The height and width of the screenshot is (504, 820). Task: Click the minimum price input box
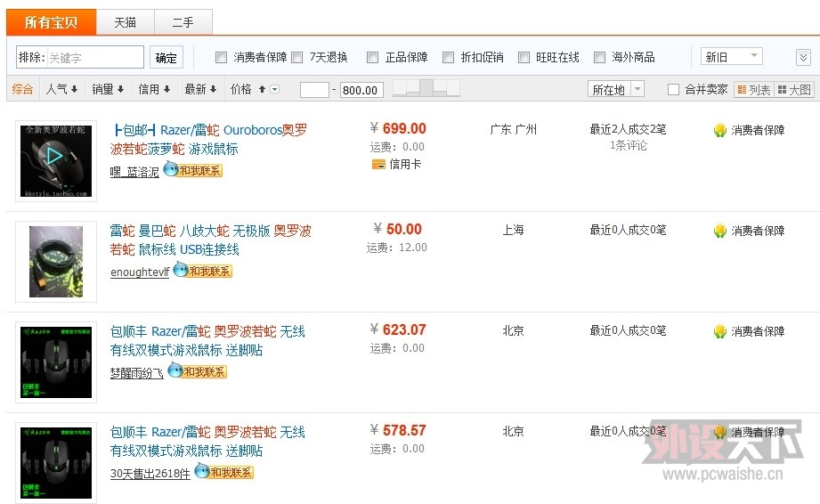(x=314, y=90)
